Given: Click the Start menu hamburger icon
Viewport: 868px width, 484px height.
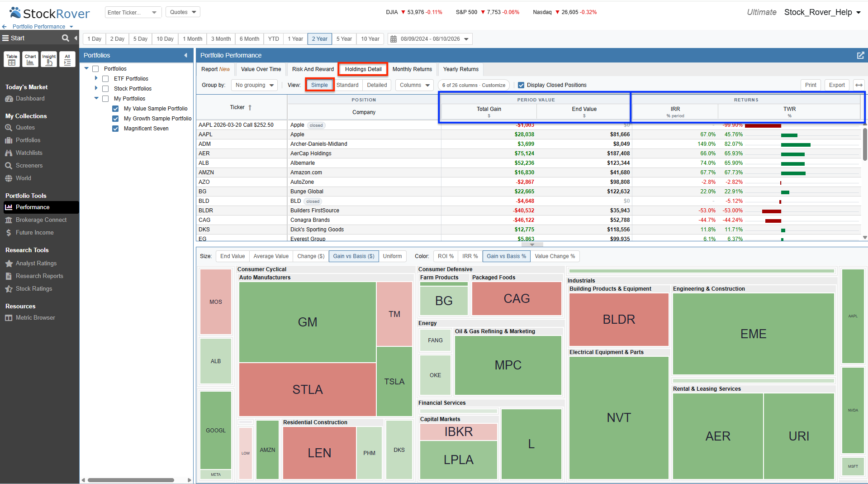Looking at the screenshot, I should [5, 38].
